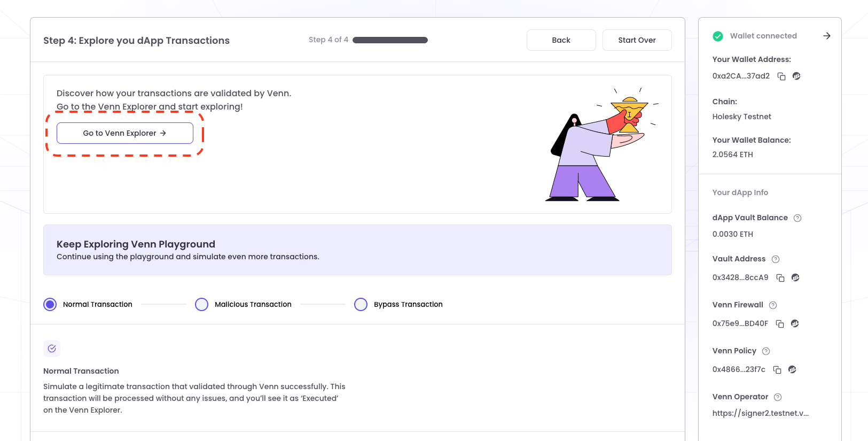
Task: Show help for Venn Firewall
Action: click(x=773, y=305)
